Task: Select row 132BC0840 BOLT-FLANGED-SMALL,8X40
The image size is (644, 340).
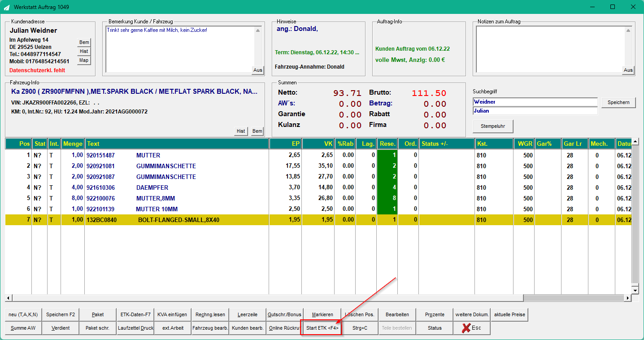Action: click(x=318, y=220)
